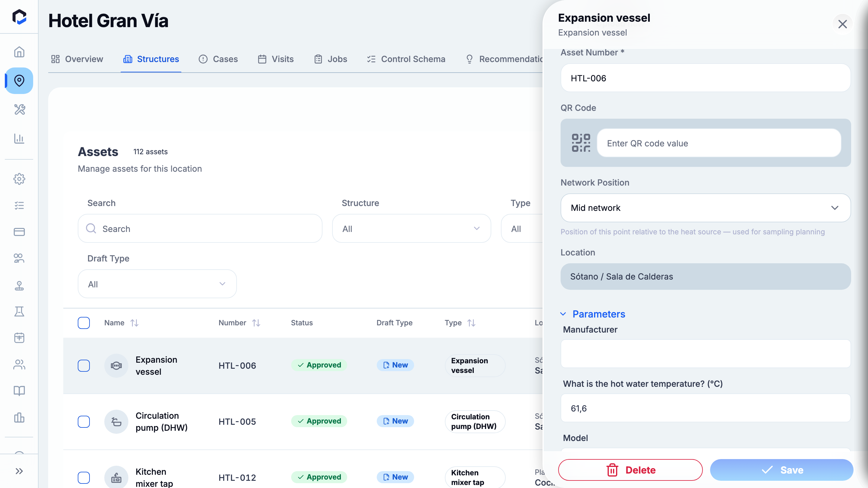This screenshot has width=868, height=488.
Task: Toggle the select-all assets checkbox
Action: pyautogui.click(x=83, y=323)
